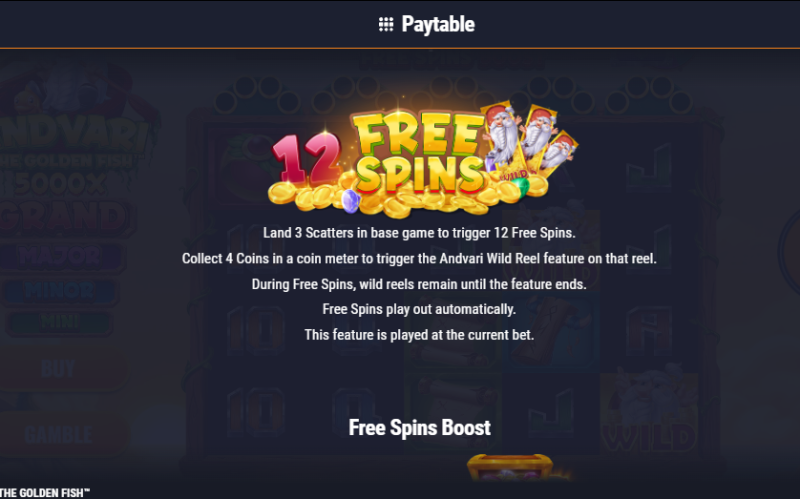Click the red number 12 graphic
Viewport: 800px width, 499px height.
click(306, 158)
